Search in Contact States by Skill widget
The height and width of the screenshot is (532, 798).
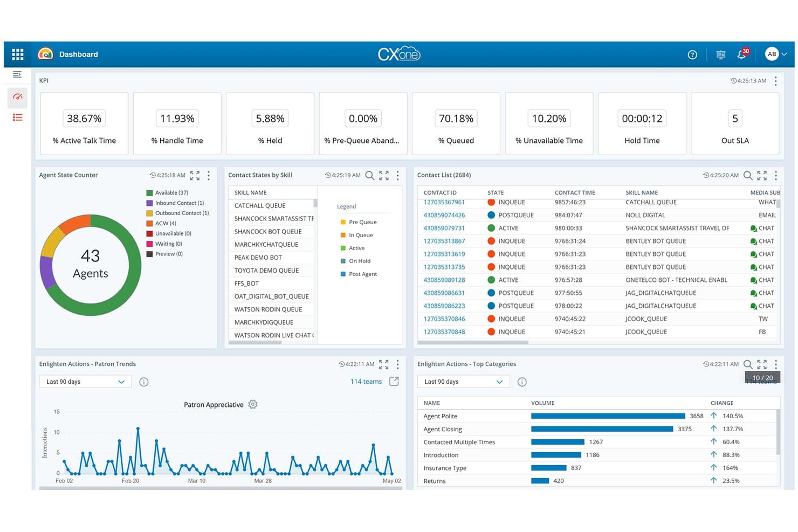[369, 175]
